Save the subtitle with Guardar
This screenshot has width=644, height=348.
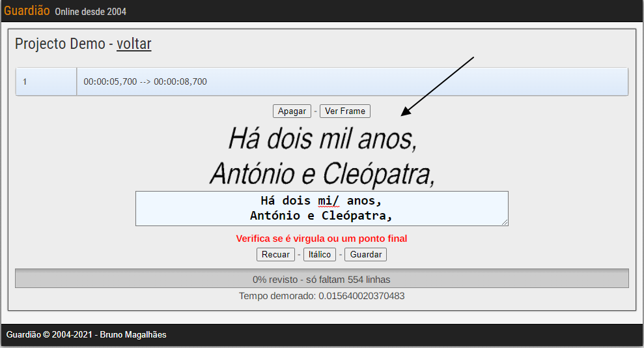[x=365, y=255]
